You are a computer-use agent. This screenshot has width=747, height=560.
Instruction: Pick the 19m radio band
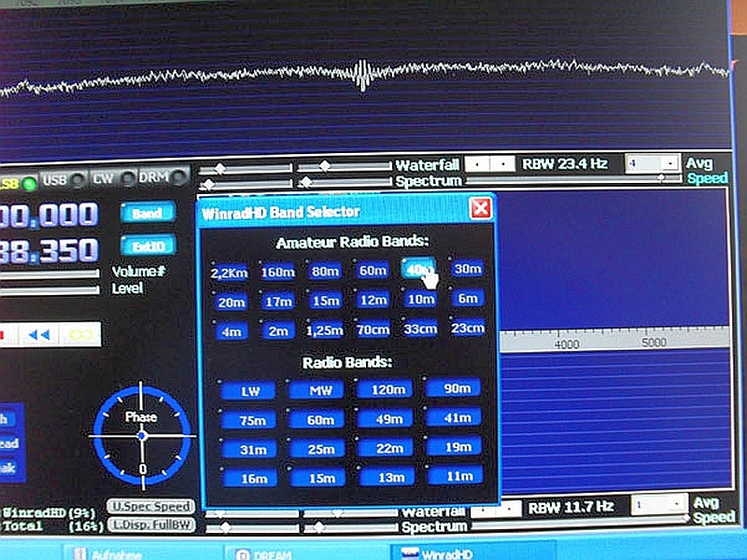457,447
